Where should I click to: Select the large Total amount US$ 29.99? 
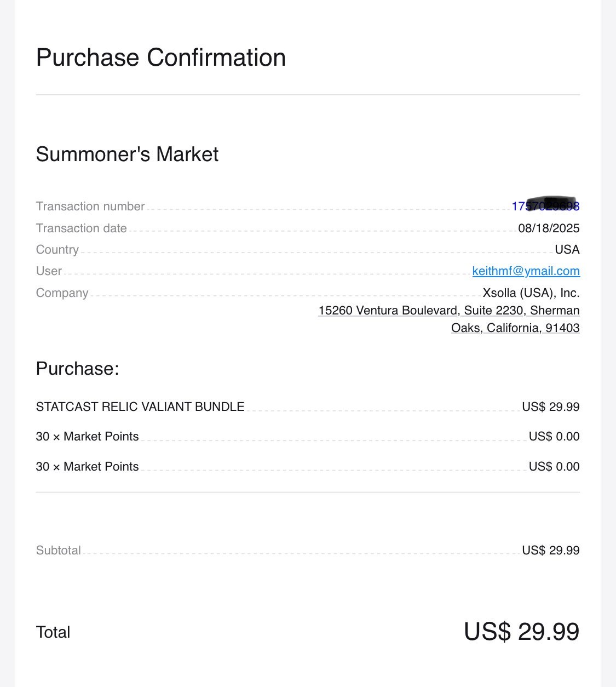(522, 632)
